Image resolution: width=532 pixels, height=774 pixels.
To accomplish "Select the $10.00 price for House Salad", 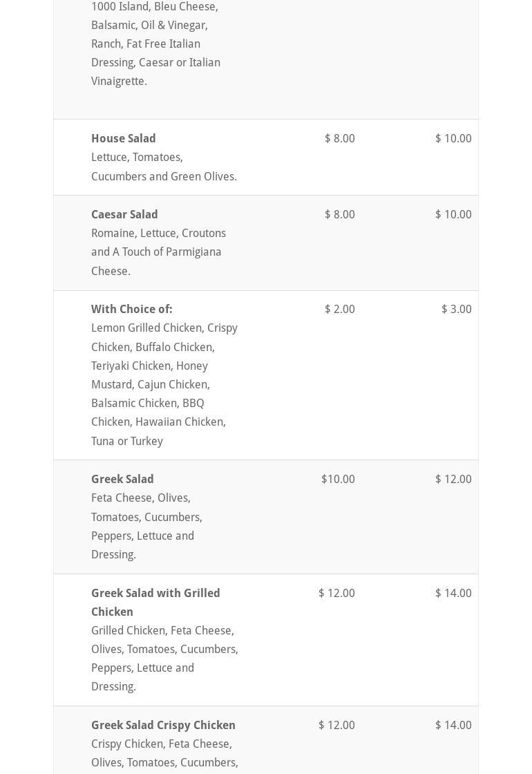I will pos(453,138).
